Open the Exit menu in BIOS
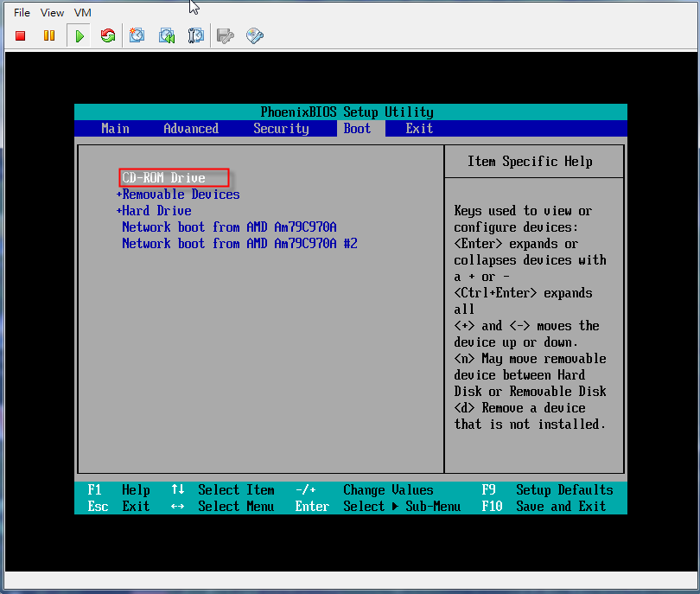700x594 pixels. click(419, 128)
